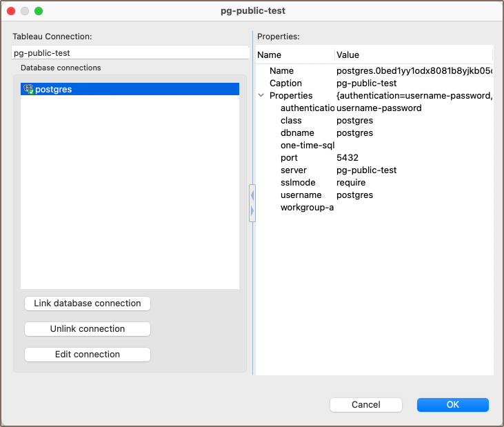Click the right arrow on the panel splitter
The image size is (504, 427).
click(252, 210)
